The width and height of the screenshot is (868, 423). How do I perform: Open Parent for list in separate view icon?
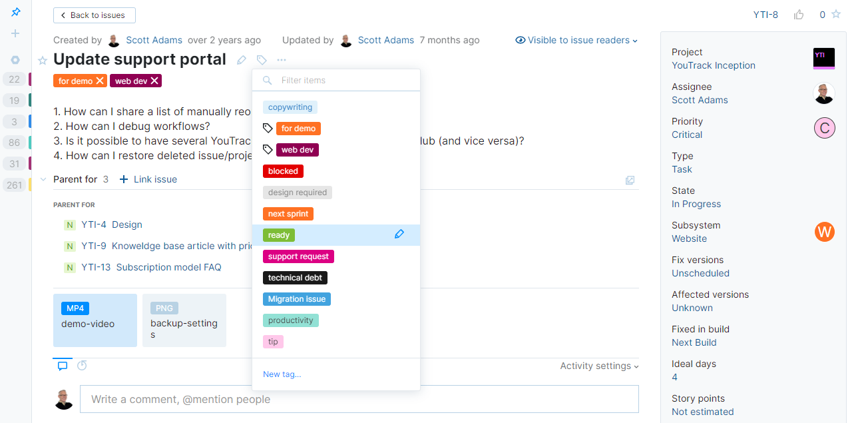coord(630,180)
